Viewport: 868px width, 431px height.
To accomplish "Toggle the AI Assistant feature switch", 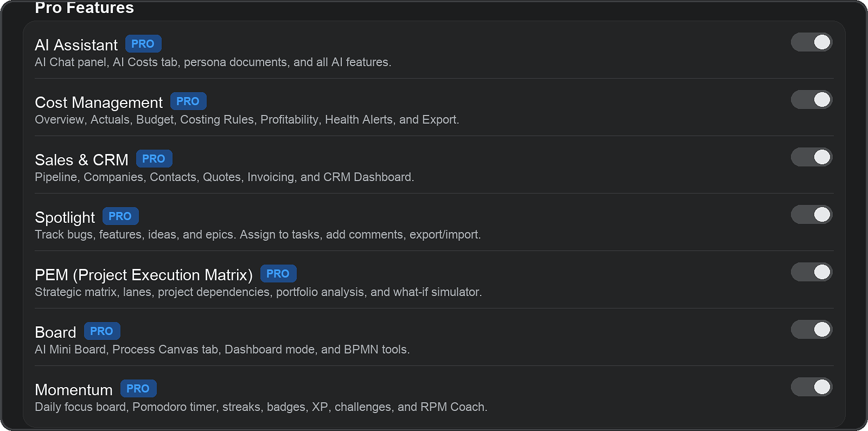I will point(812,42).
